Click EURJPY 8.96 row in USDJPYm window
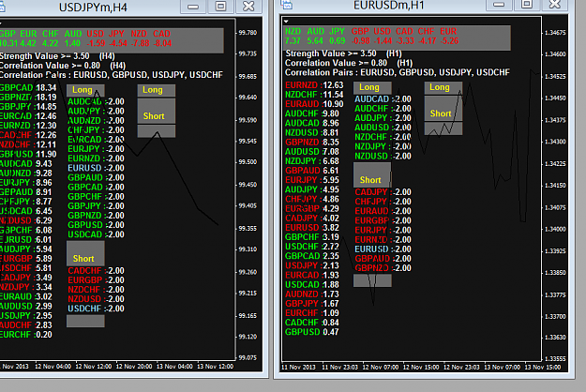The width and height of the screenshot is (586, 392). 26,182
